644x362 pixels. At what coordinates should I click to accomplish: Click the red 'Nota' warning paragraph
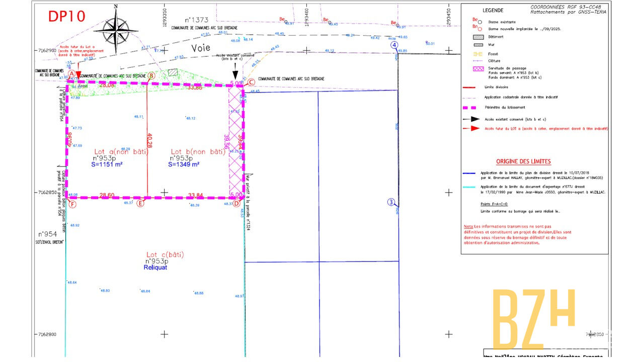click(x=518, y=235)
